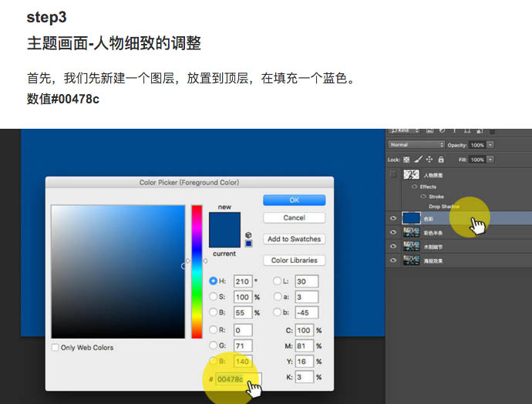This screenshot has width=532, height=404.
Task: Select the 木刻细节 layer name
Action: click(433, 247)
